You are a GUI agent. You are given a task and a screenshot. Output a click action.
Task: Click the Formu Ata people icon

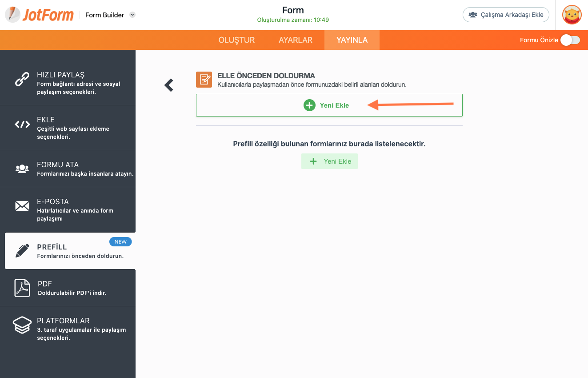point(22,169)
